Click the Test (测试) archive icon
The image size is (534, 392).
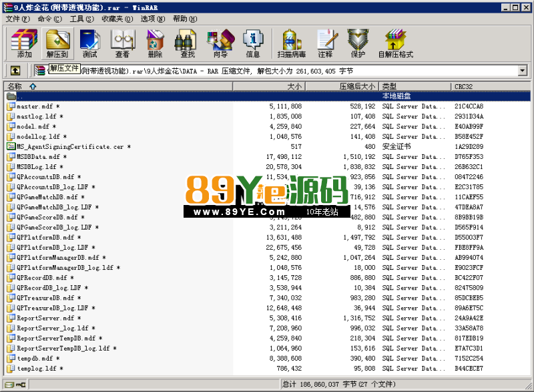(89, 43)
